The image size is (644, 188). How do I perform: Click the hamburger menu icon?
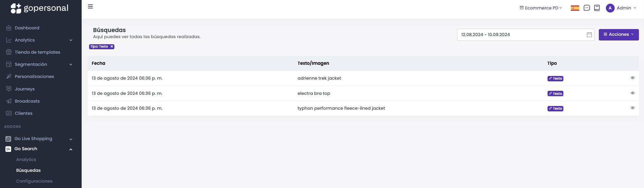point(90,6)
